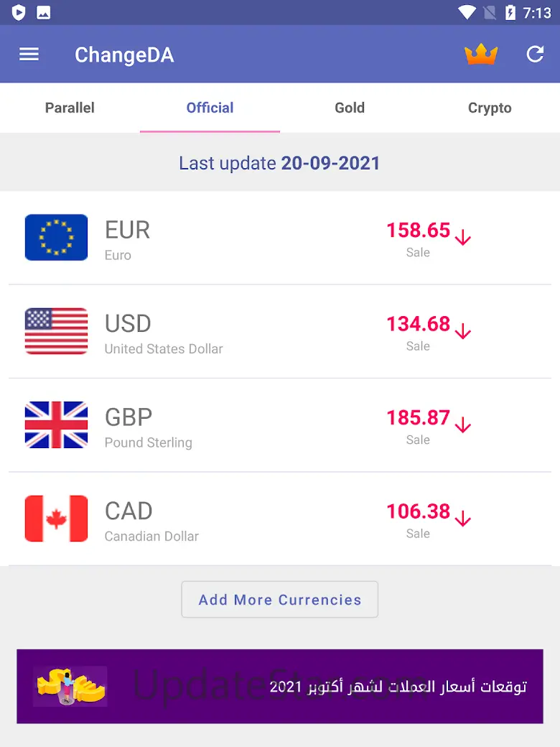Switch to the Parallel tab
Viewport: 560px width, 747px height.
click(70, 108)
